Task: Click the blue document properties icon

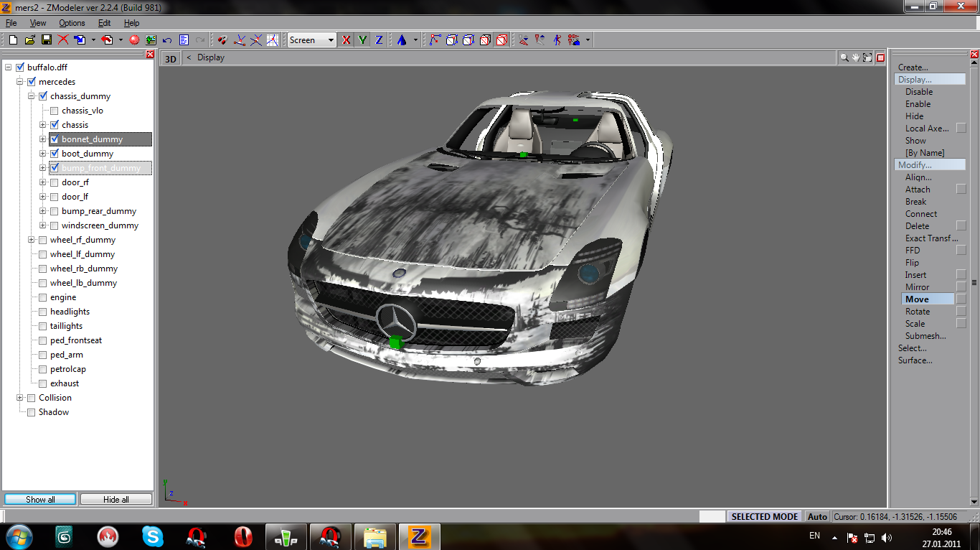Action: point(184,40)
